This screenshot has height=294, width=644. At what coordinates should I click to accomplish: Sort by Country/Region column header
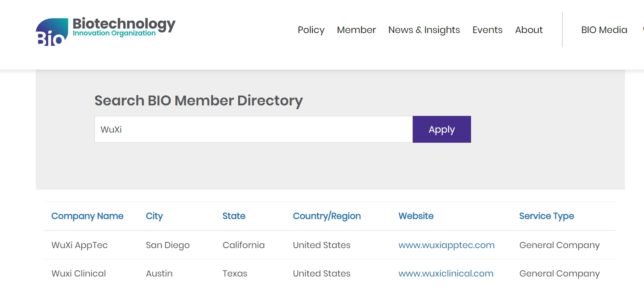(327, 216)
